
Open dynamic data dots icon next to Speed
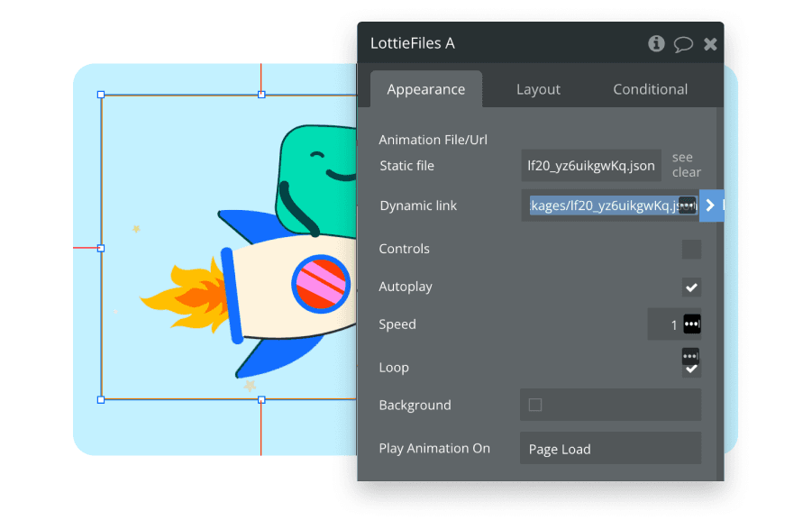pos(692,324)
